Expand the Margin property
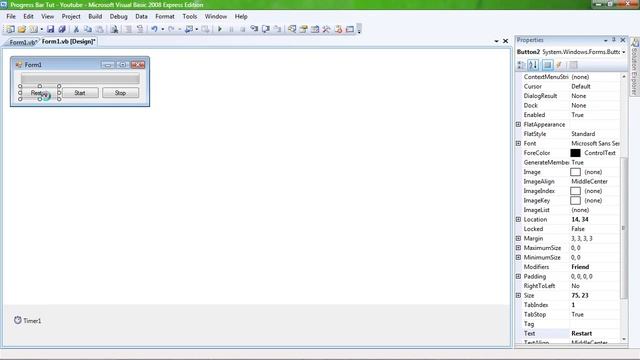Screen dimensions: 640x360 click(x=518, y=238)
